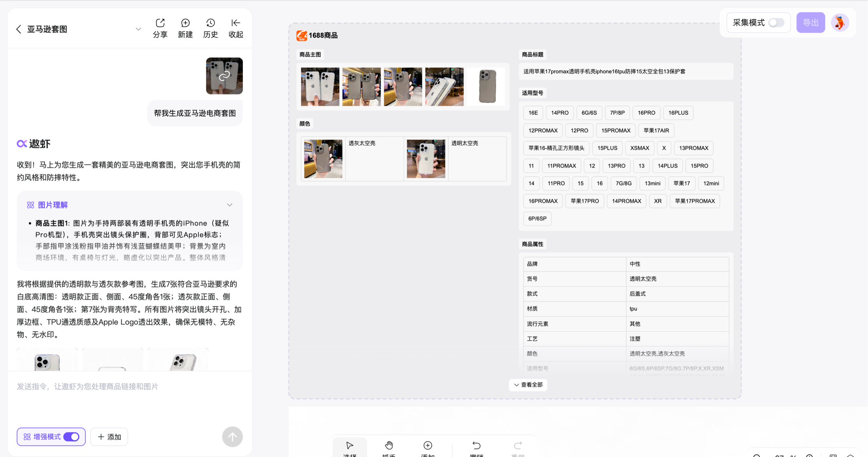Select the 苹果16-精孔正方形镜头 tag

[556, 148]
